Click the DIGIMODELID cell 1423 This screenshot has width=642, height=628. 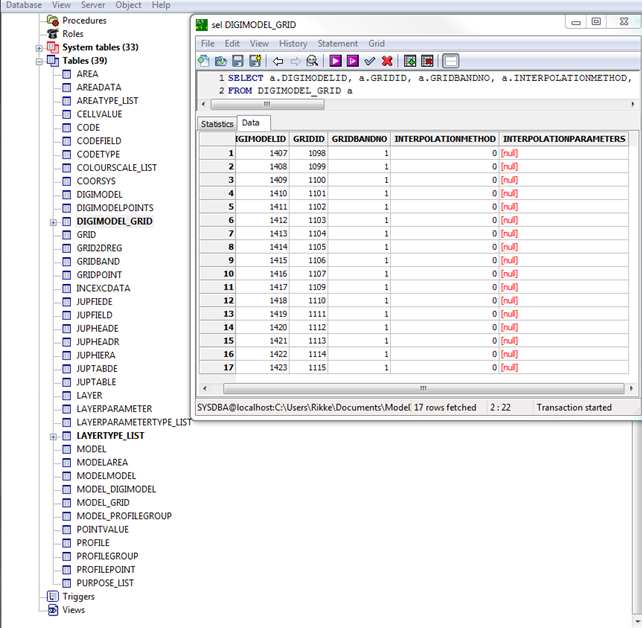click(x=262, y=367)
